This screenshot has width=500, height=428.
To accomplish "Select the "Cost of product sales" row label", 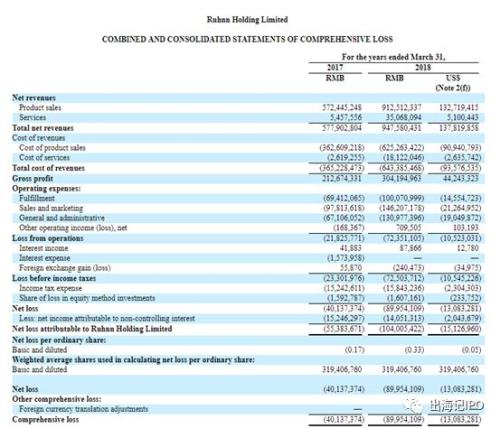I will point(52,148).
